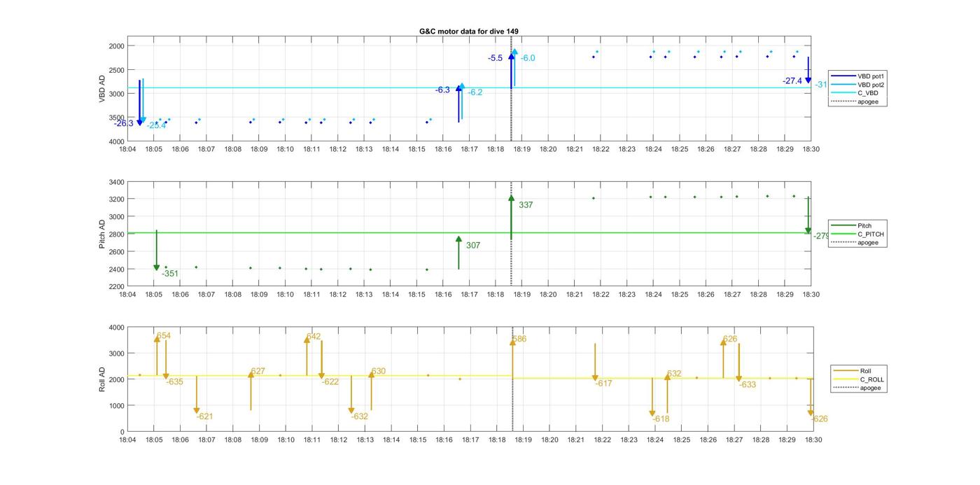Click the '2500' tick on VBD axis
The height and width of the screenshot is (485, 980).
(x=115, y=70)
